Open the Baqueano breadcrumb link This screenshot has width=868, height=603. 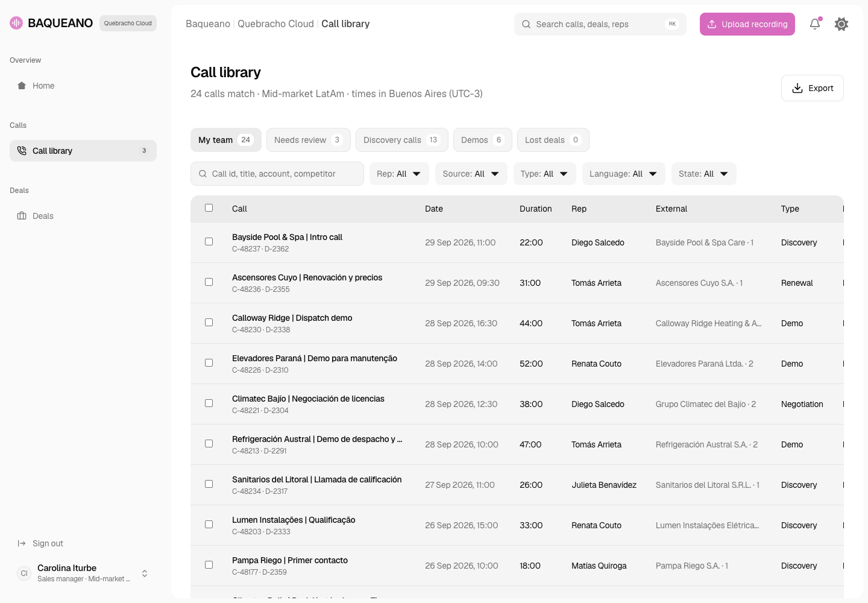pos(208,24)
